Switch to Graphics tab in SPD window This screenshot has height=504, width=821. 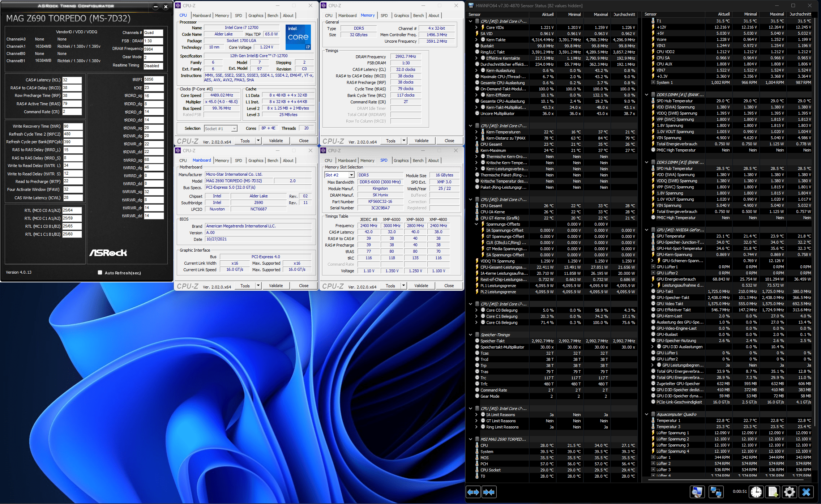click(401, 161)
